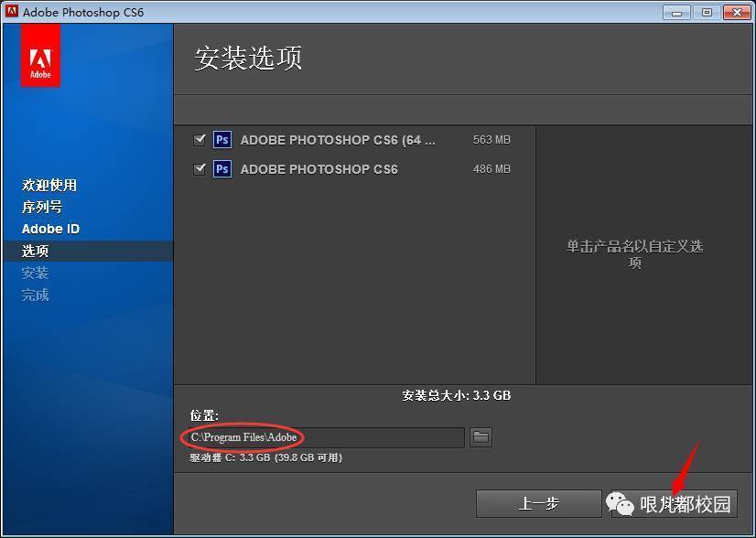Screen dimensions: 756x538
Task: Select the dimmed 安装 step
Action: pyautogui.click(x=35, y=273)
